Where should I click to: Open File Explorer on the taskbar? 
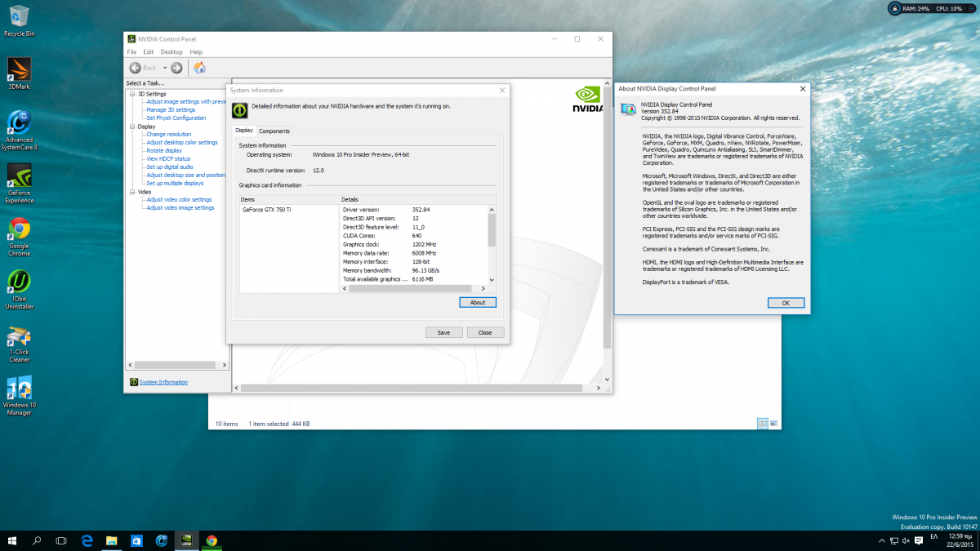click(112, 540)
